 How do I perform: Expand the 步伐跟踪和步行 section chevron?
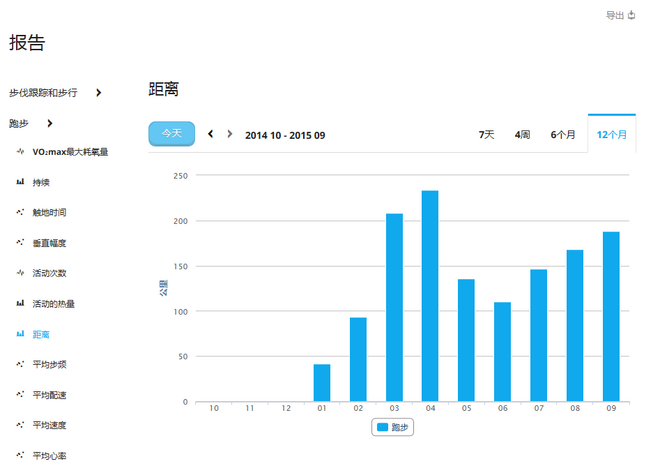pyautogui.click(x=98, y=92)
